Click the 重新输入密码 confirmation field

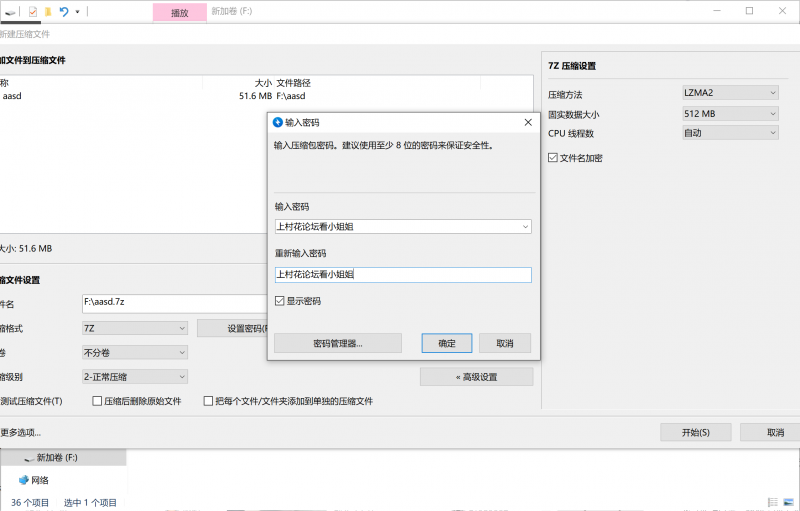coord(403,275)
